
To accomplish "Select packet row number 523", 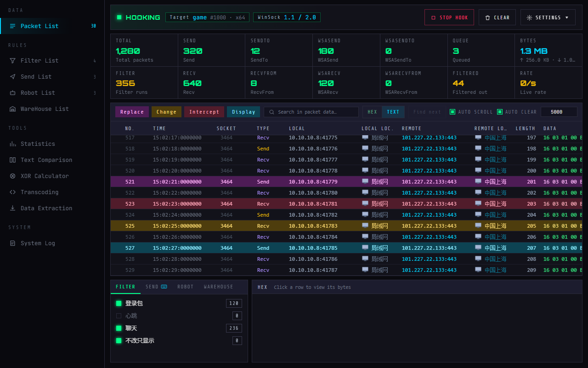I will [346, 204].
